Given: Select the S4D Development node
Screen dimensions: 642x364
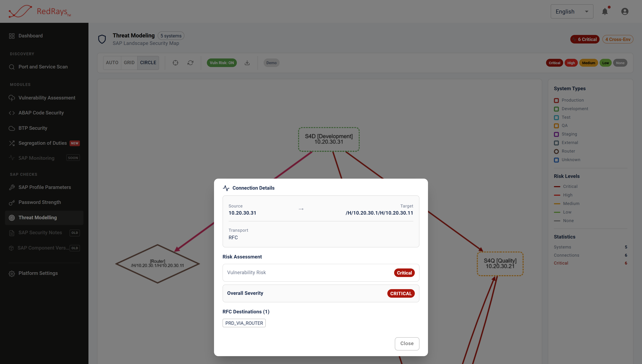Looking at the screenshot, I should [x=329, y=139].
